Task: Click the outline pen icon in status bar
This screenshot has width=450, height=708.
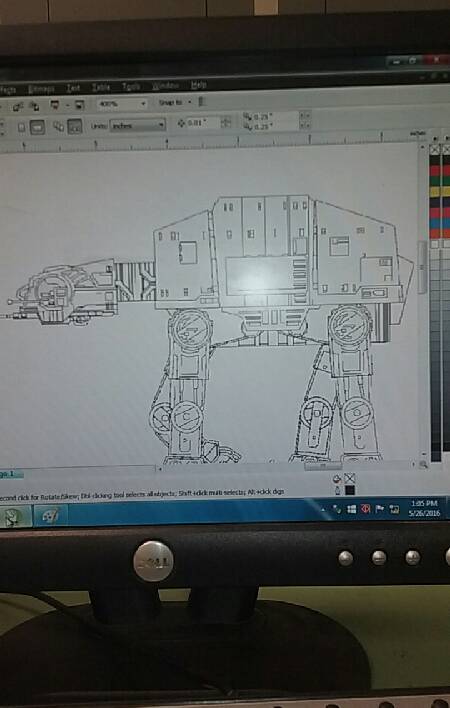Action: 337,490
